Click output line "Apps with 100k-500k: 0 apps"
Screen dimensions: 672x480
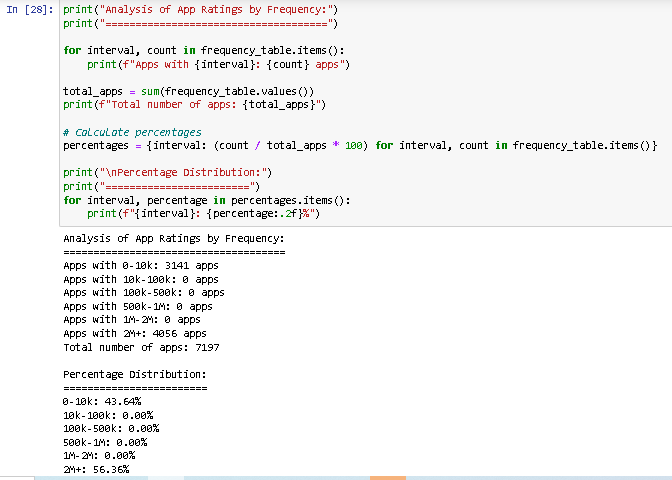pyautogui.click(x=144, y=292)
